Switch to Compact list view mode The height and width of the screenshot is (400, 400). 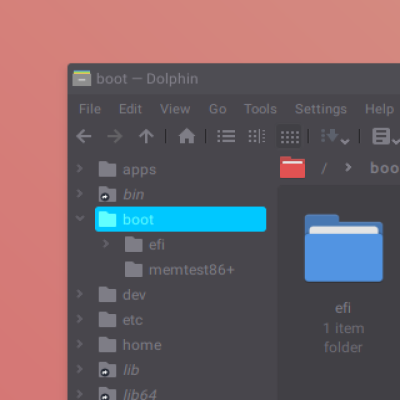(x=226, y=136)
